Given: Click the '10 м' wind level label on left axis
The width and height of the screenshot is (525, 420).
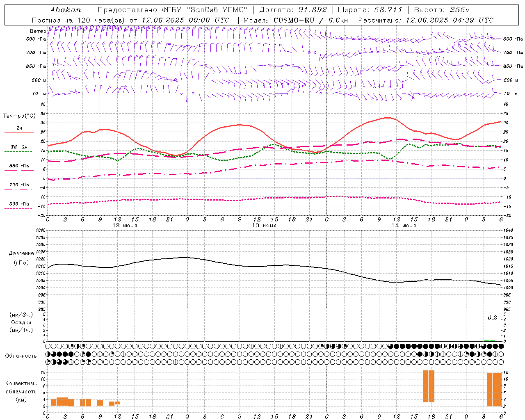Looking at the screenshot, I should click(39, 94).
